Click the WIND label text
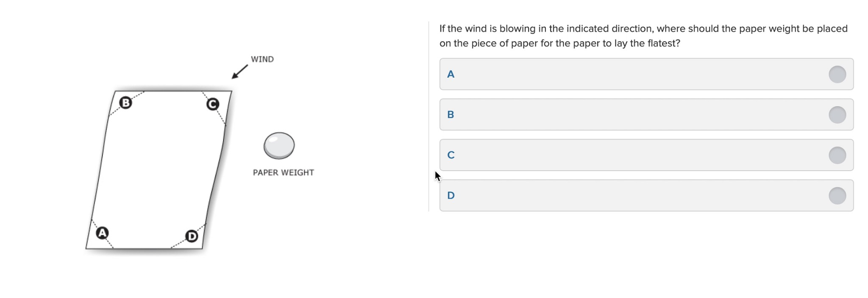Image resolution: width=868 pixels, height=298 pixels. (262, 59)
